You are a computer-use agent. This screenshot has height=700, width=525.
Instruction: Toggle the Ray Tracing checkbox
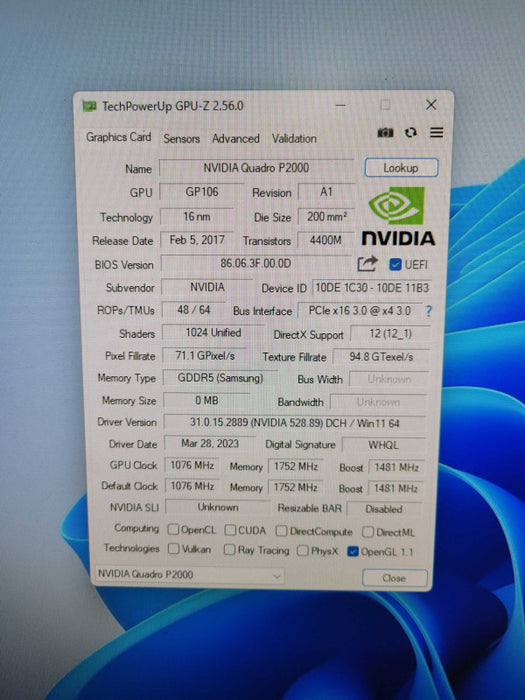pyautogui.click(x=229, y=550)
